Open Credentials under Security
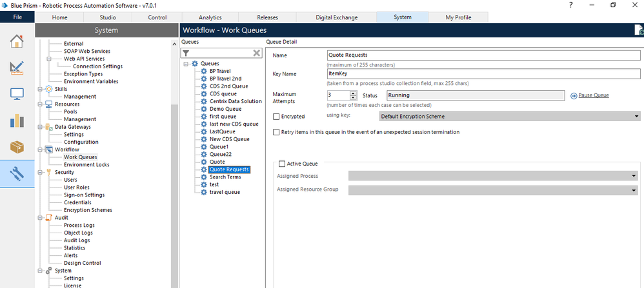Viewport: 644px width, 288px height. point(77,202)
